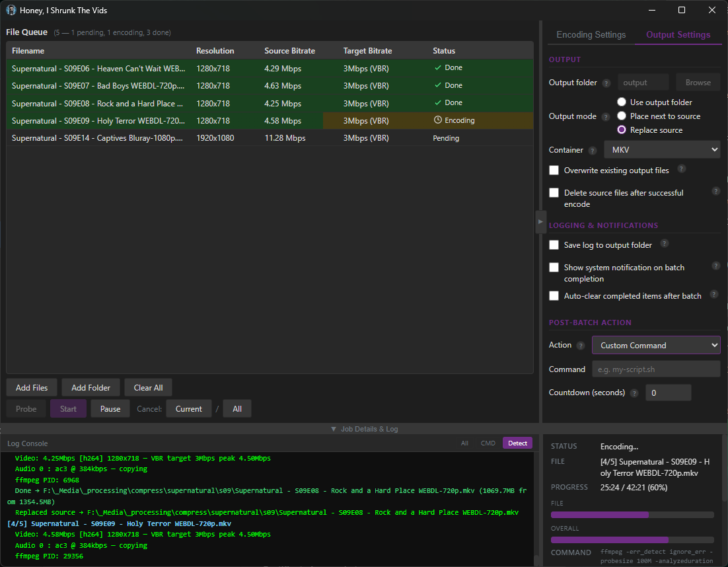
Task: Check Delete source files after successful encode
Action: coord(554,193)
